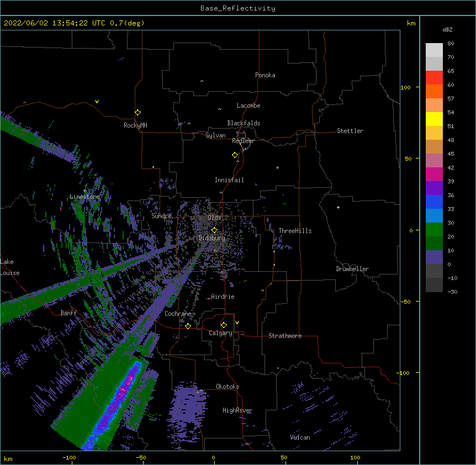Click the Innisfail city label

[229, 180]
